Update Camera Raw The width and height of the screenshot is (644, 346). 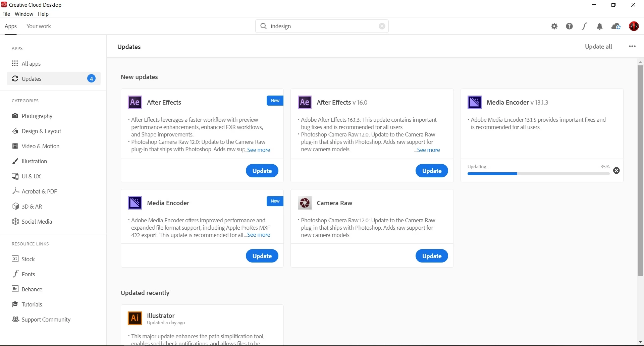pyautogui.click(x=432, y=256)
